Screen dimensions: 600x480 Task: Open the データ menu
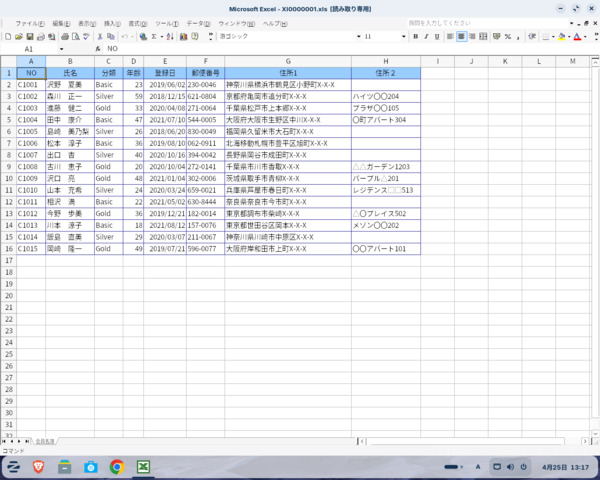(199, 24)
